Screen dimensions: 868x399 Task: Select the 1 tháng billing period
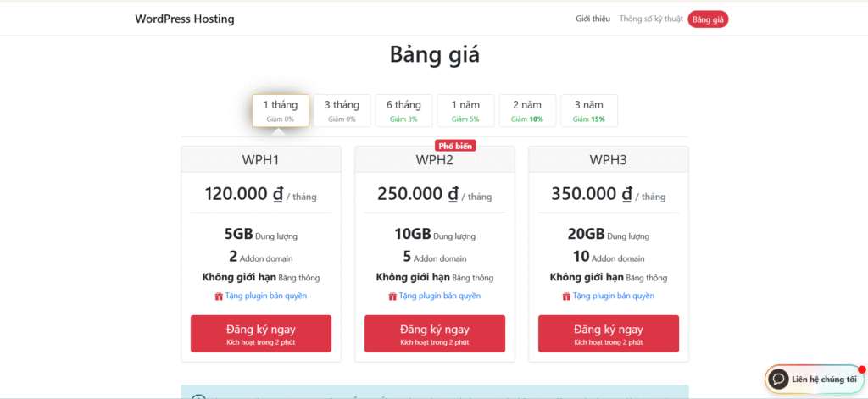pos(280,110)
